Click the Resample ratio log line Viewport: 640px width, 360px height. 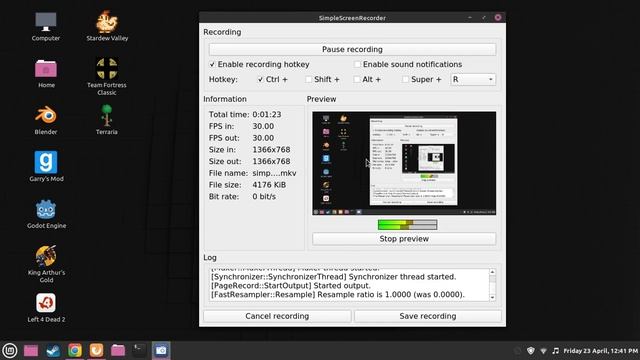(338, 295)
